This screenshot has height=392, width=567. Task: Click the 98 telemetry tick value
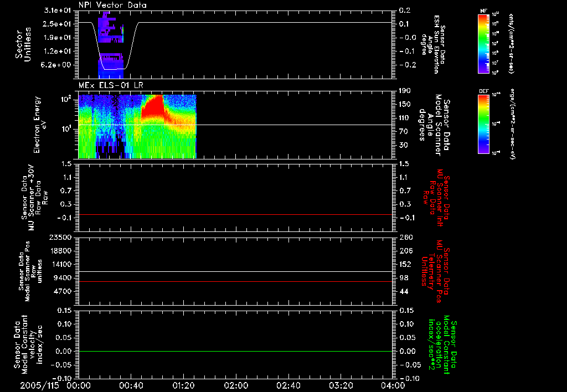pyautogui.click(x=404, y=278)
